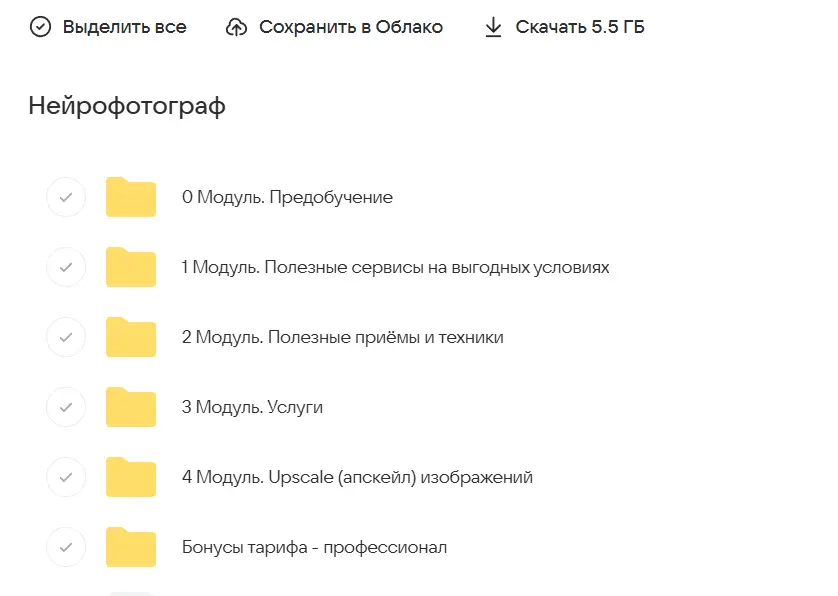Toggle selection of 3 Модуль. Услуги
The height and width of the screenshot is (596, 838).
click(66, 407)
